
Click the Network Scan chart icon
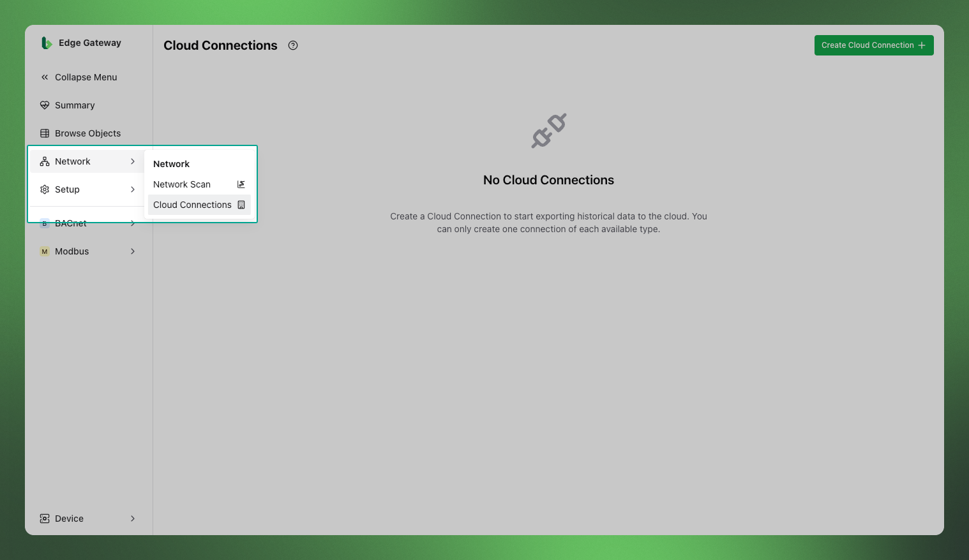coord(241,184)
